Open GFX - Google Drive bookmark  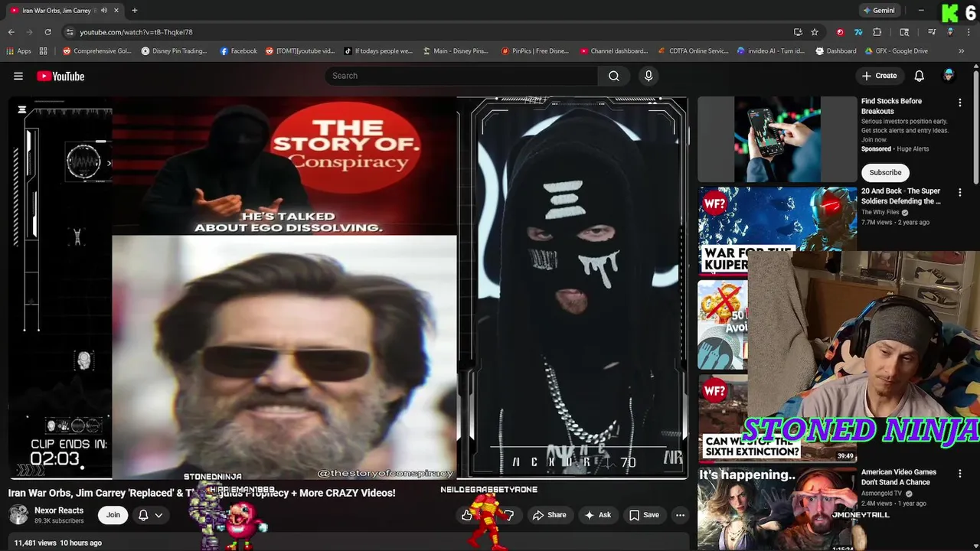[x=896, y=51]
